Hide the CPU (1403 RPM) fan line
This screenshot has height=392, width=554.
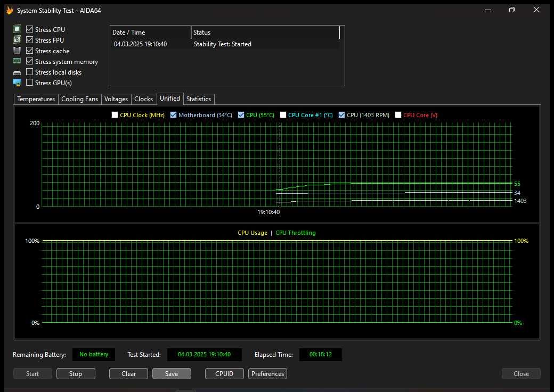pos(341,115)
